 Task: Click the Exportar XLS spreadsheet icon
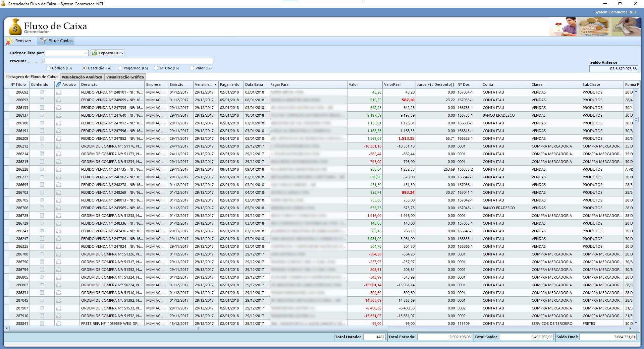pyautogui.click(x=95, y=53)
